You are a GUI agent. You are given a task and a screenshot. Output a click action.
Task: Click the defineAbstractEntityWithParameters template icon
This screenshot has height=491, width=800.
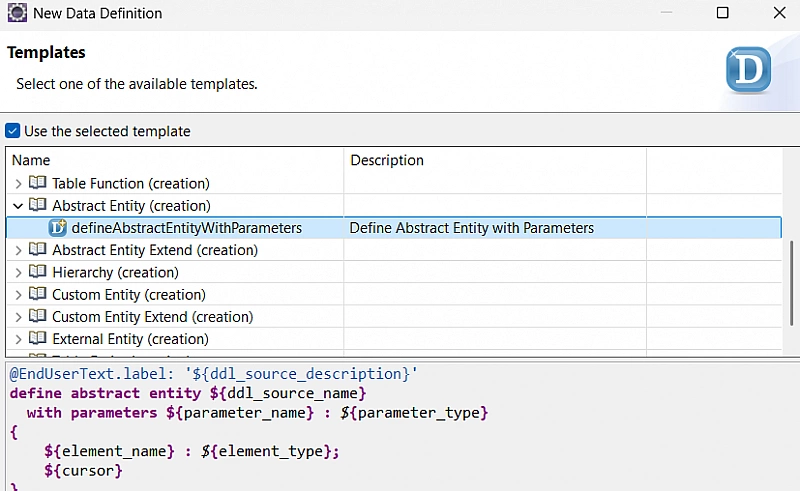[58, 228]
